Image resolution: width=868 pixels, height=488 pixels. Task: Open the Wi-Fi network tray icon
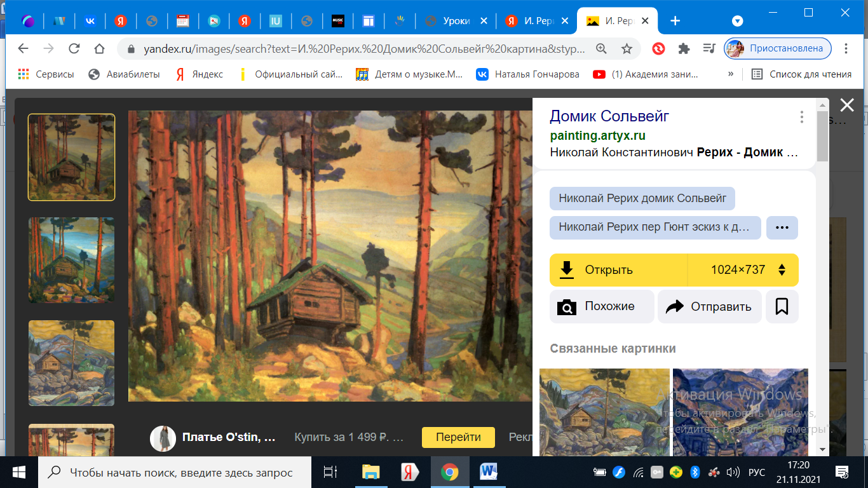tap(639, 472)
